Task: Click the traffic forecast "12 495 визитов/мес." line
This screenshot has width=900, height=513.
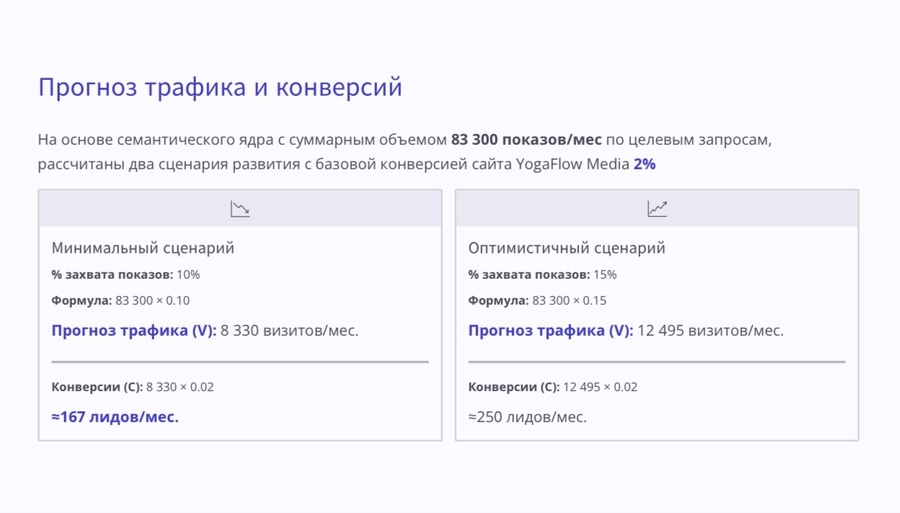Action: pyautogui.click(x=710, y=331)
